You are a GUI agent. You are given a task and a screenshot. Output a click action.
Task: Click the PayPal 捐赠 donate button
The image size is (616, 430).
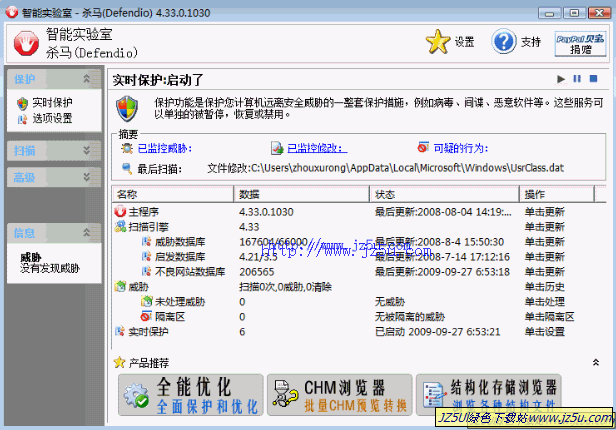point(580,44)
